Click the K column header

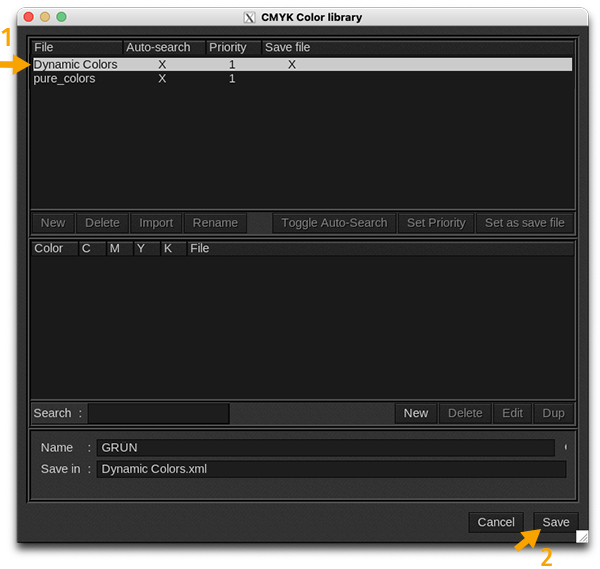tap(173, 248)
